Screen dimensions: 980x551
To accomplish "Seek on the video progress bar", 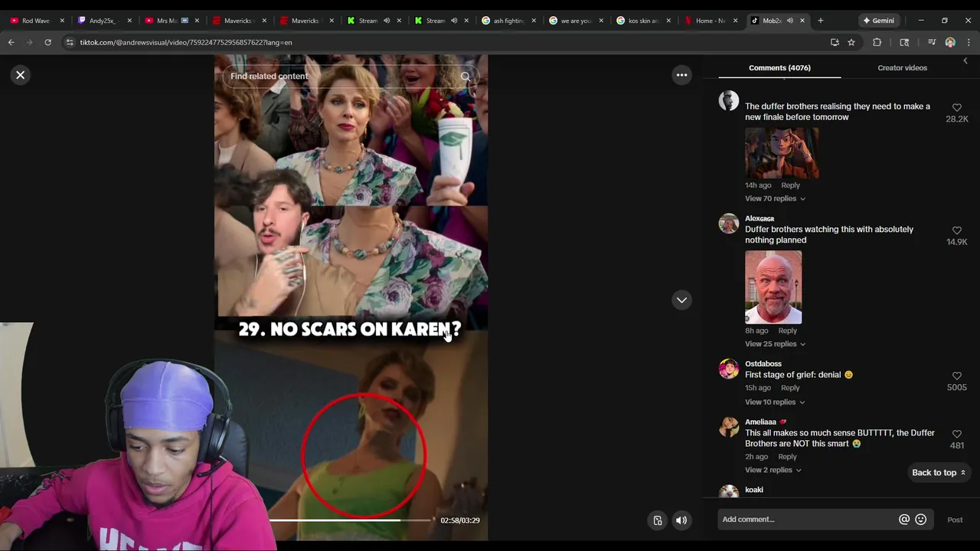I will click(x=351, y=520).
